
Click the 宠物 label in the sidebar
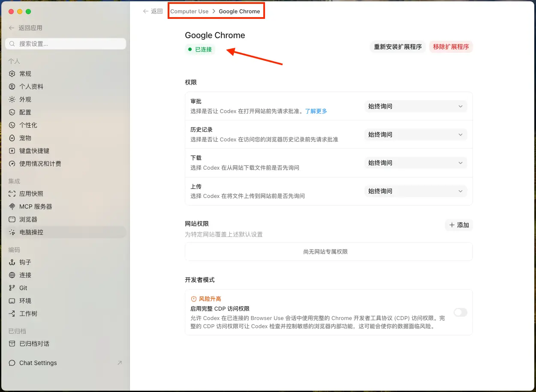point(25,138)
